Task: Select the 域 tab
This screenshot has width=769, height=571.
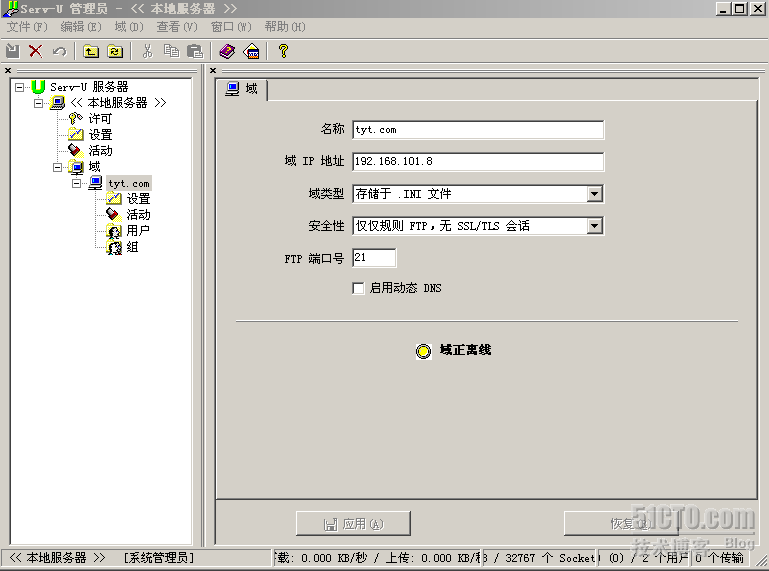Action: 242,89
